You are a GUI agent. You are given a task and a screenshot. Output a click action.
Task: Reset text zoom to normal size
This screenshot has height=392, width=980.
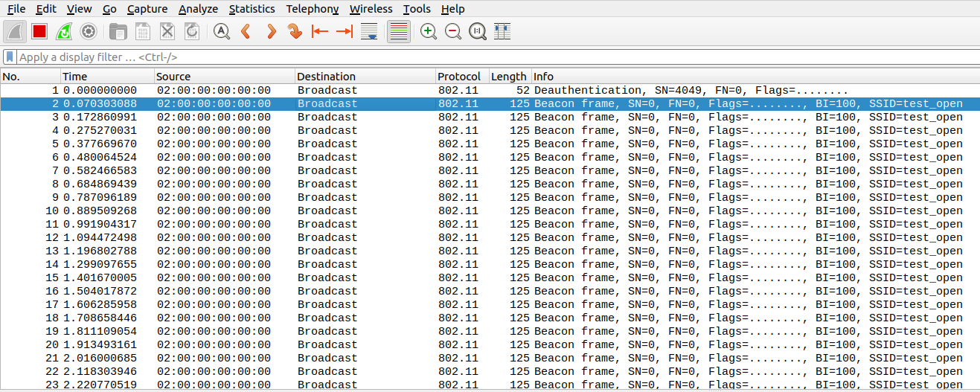pos(478,31)
